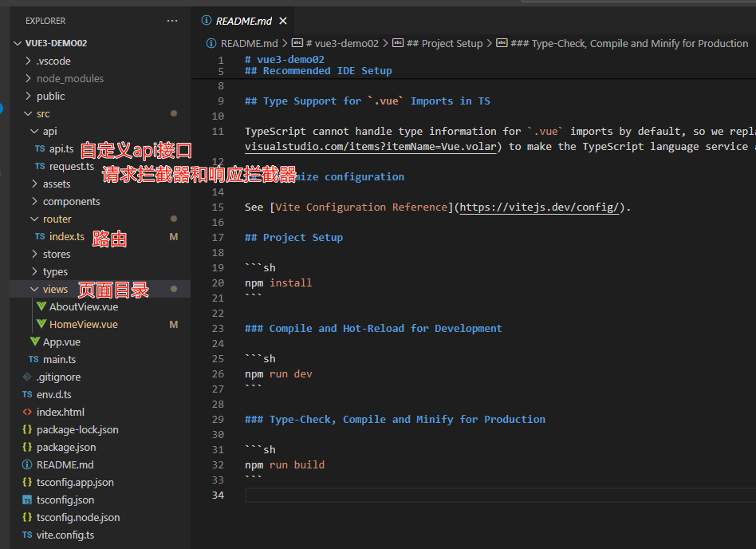756x549 pixels.
Task: Collapse the VUE3-DEMO02 root folder
Action: 18,43
